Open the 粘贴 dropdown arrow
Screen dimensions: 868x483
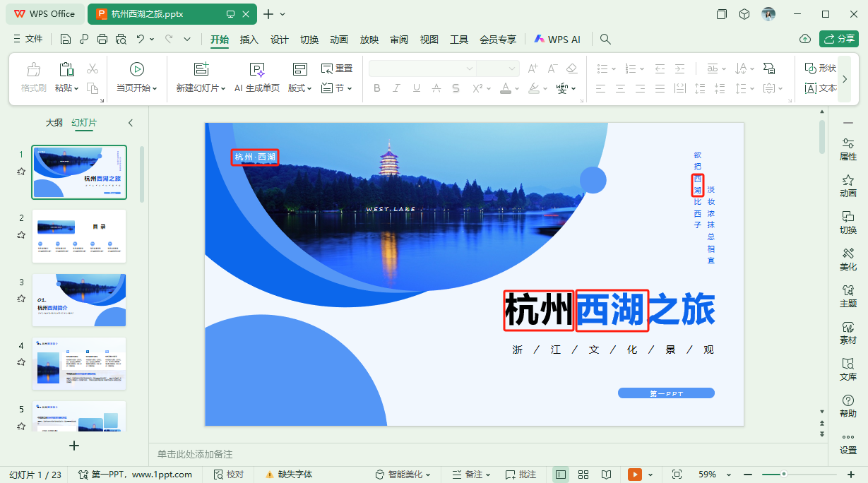pyautogui.click(x=78, y=88)
